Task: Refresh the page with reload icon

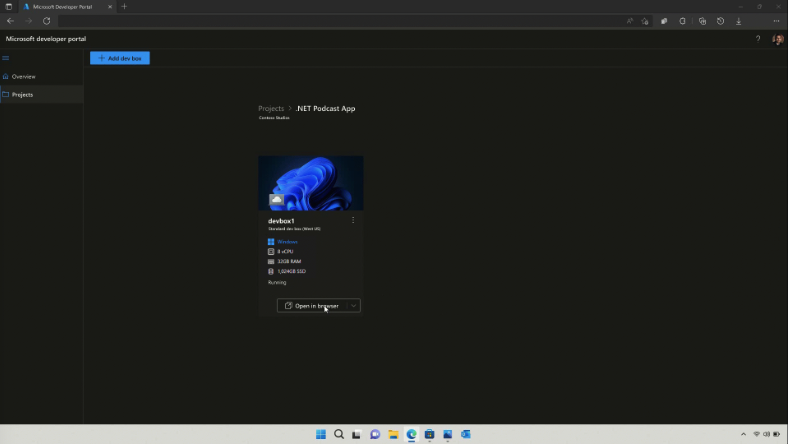Action: tap(47, 21)
